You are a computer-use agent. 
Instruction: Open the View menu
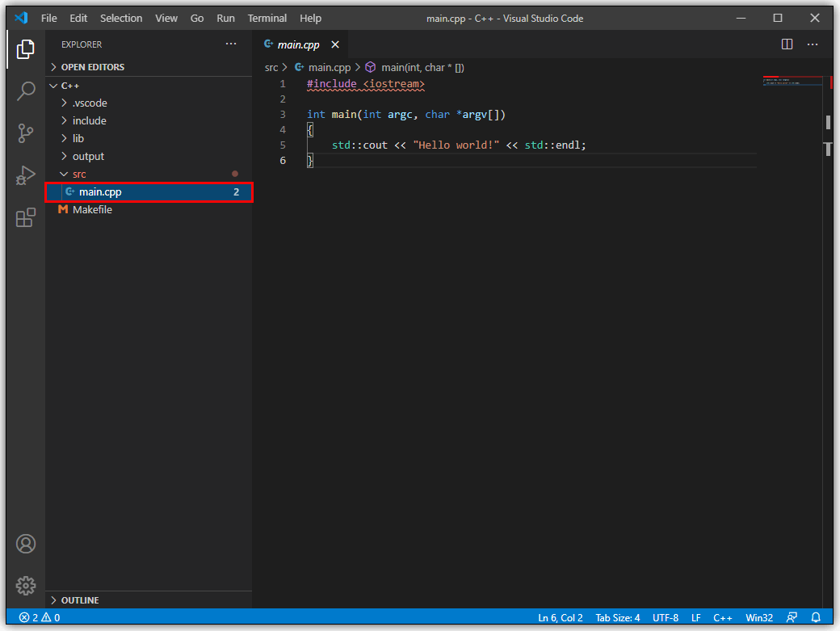[x=166, y=19]
